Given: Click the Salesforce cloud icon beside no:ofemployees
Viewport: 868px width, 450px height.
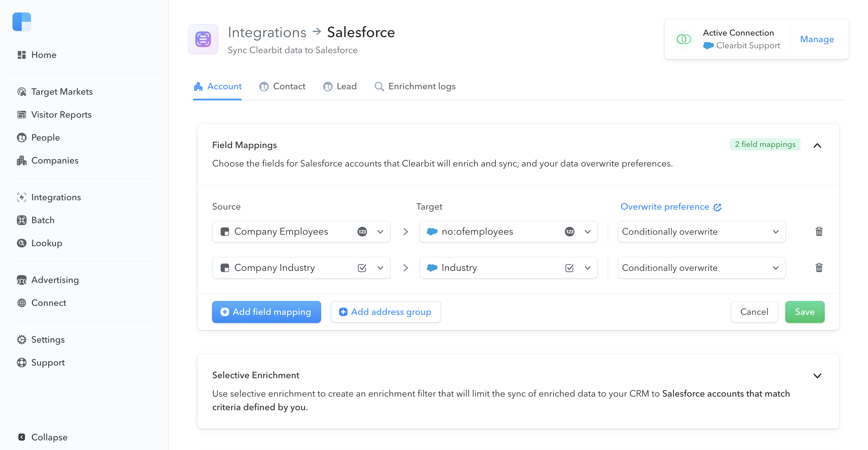Looking at the screenshot, I should (x=432, y=232).
